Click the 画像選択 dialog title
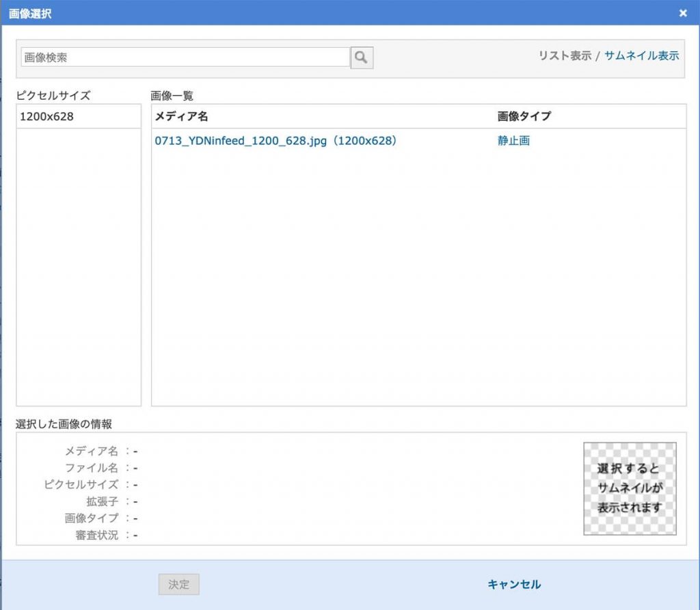Image resolution: width=700 pixels, height=610 pixels. pos(30,14)
